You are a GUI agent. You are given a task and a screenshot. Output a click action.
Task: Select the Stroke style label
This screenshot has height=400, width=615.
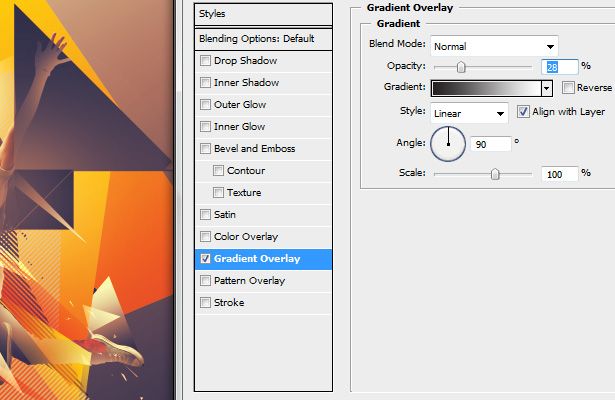[229, 303]
